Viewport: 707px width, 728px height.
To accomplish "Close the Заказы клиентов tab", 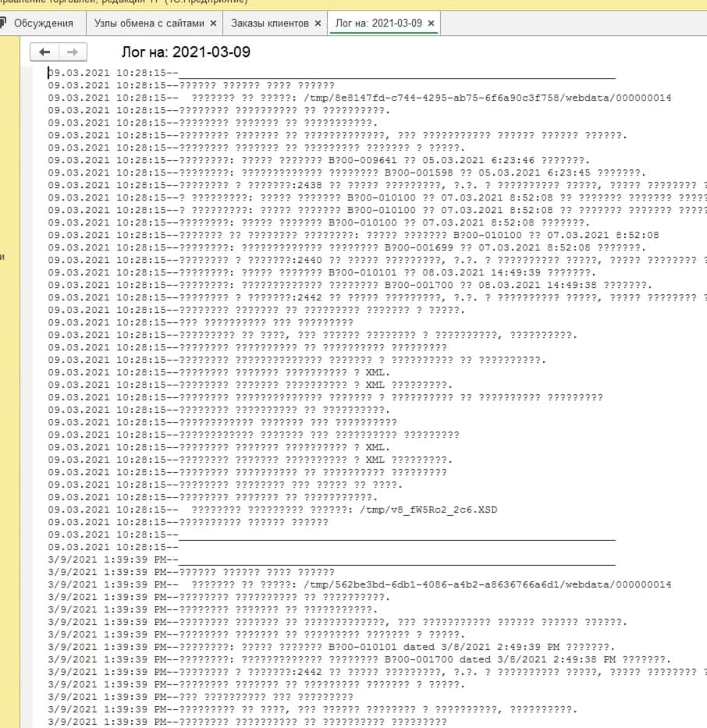I will pyautogui.click(x=318, y=23).
